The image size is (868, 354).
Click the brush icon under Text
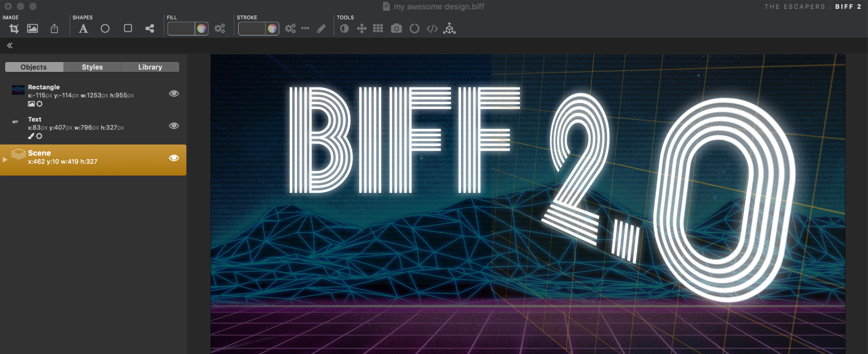(x=31, y=136)
